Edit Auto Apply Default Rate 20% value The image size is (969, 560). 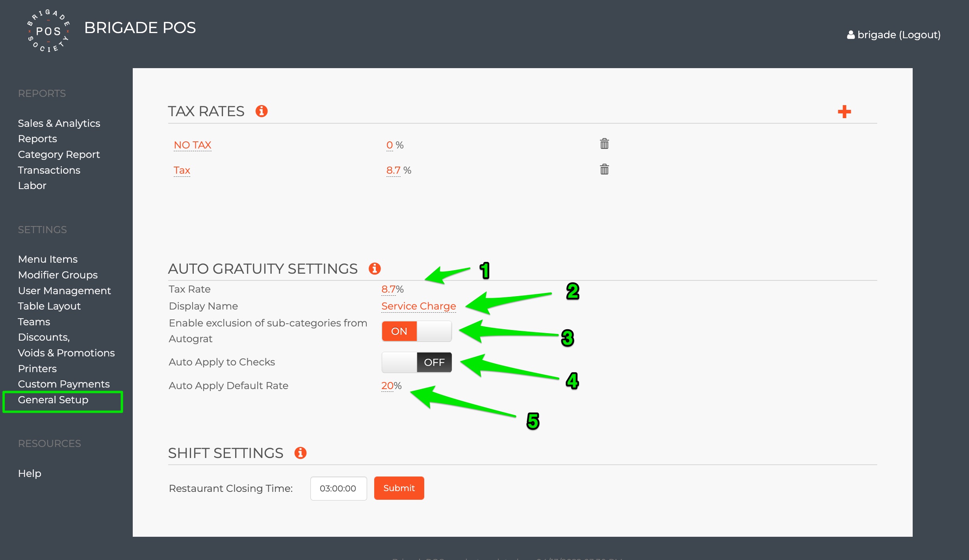387,386
